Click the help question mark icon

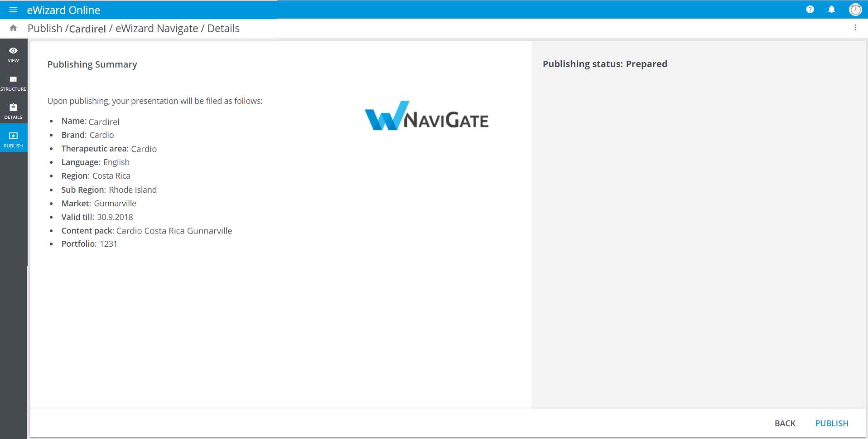coord(810,10)
